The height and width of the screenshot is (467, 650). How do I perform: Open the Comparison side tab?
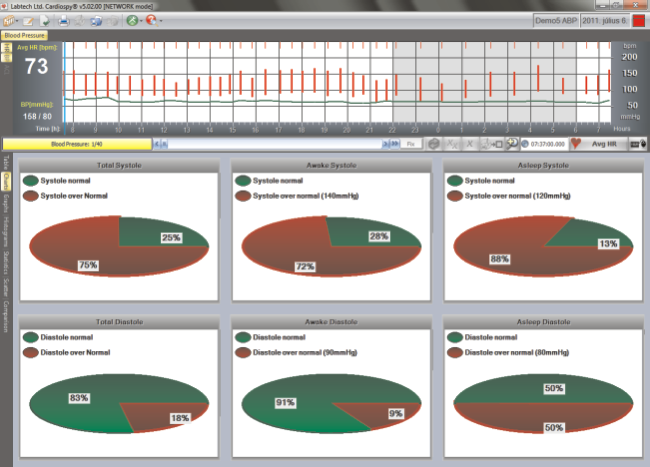[6, 316]
